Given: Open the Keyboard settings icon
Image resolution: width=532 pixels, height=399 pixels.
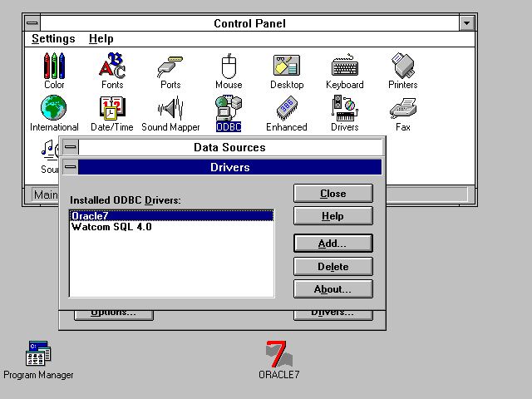Looking at the screenshot, I should click(344, 66).
